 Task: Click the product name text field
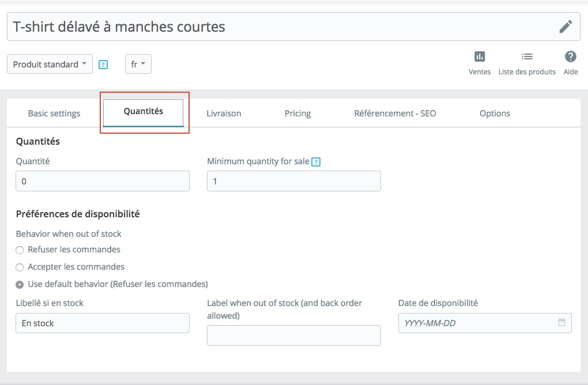coord(282,27)
